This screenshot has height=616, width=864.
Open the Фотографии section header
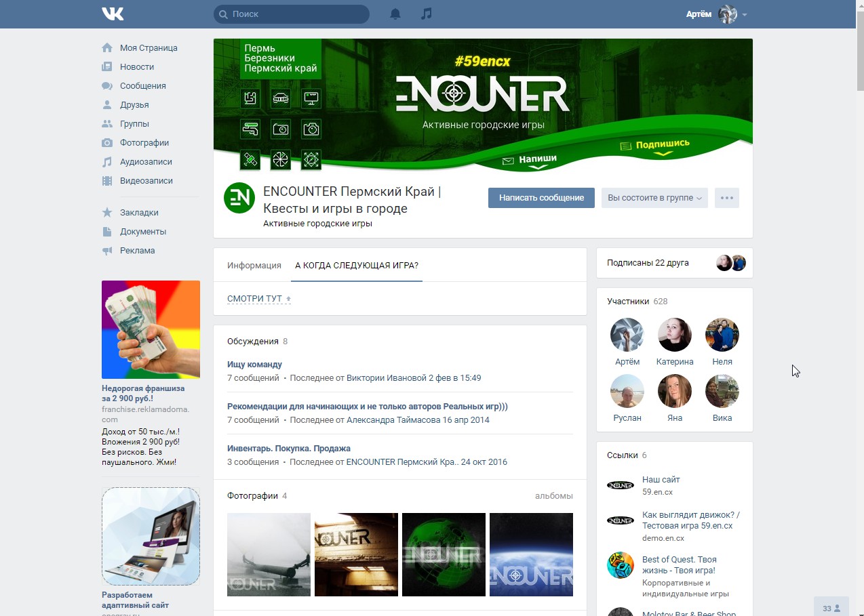point(252,496)
